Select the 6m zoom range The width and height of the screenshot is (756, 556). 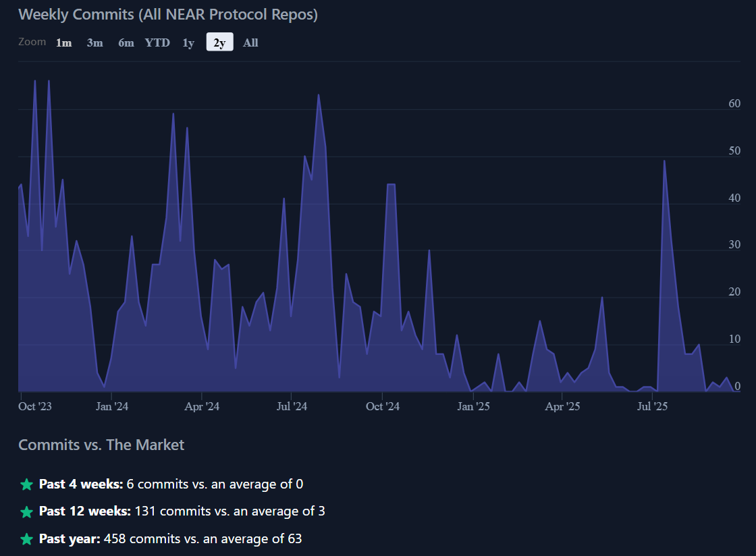pos(126,43)
